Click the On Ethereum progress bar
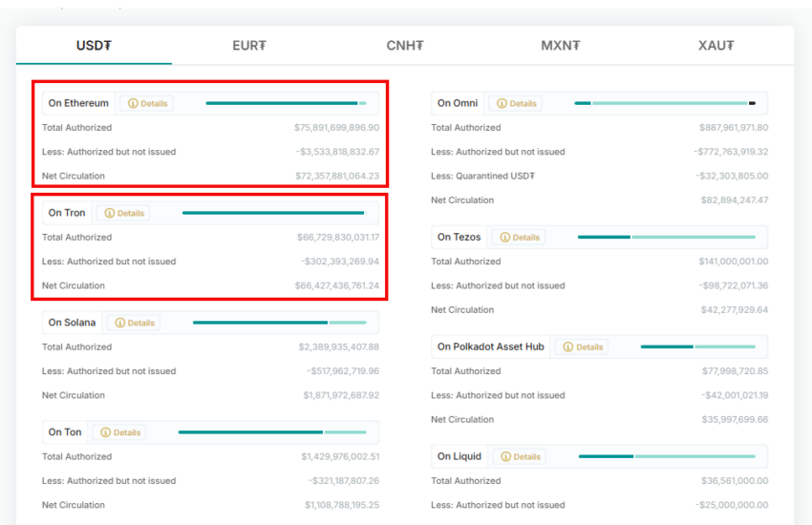The width and height of the screenshot is (812, 525). 286,103
